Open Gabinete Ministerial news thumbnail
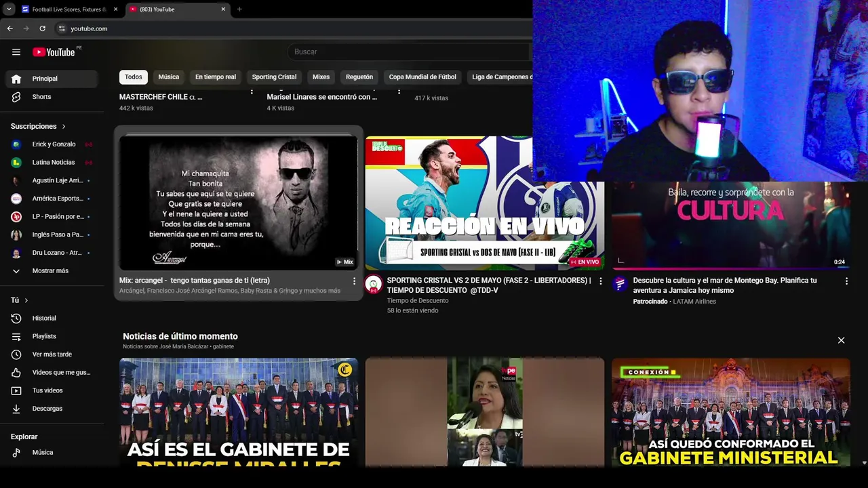868x488 pixels. (730, 412)
